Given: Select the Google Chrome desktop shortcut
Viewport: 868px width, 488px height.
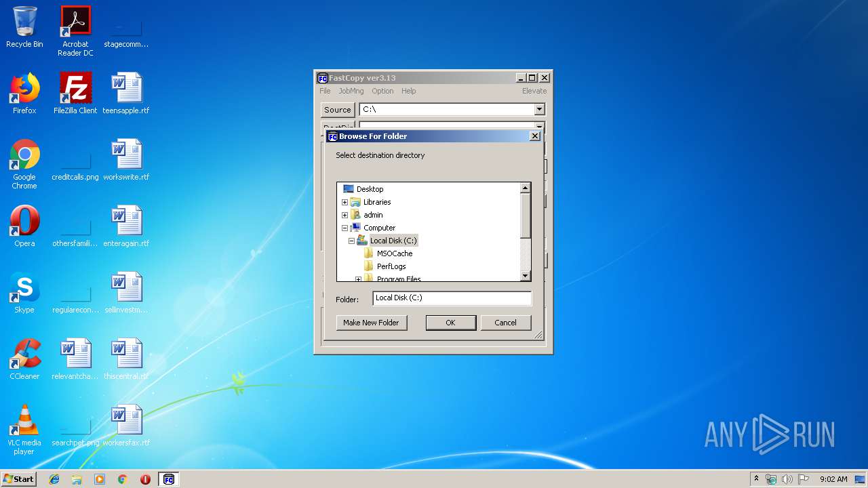Looking at the screenshot, I should [x=24, y=164].
